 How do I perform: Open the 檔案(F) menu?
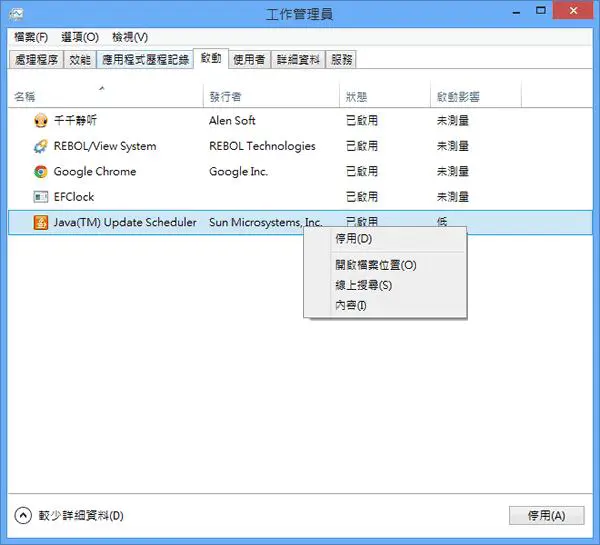31,37
